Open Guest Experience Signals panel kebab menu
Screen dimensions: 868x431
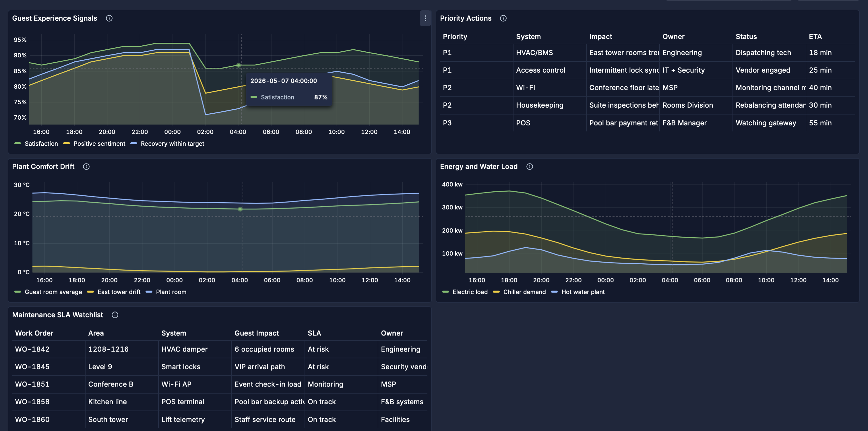point(425,18)
